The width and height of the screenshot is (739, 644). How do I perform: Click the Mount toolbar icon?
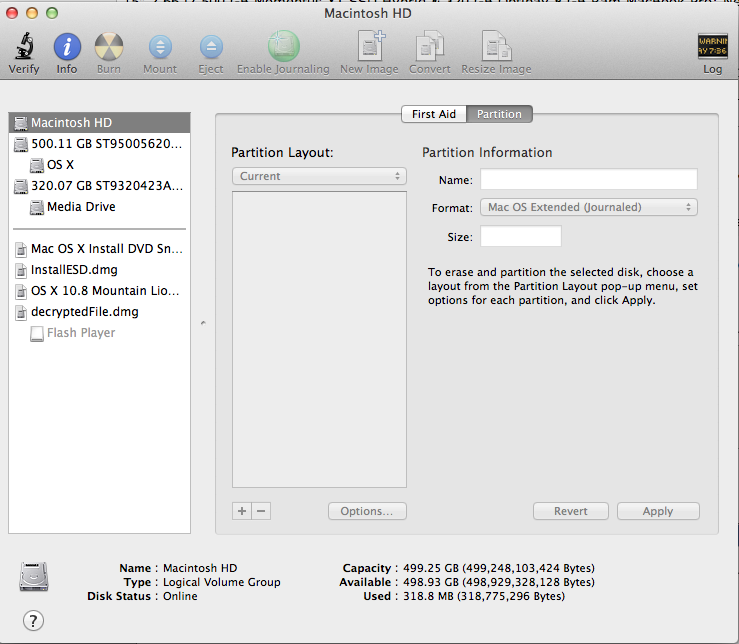160,47
